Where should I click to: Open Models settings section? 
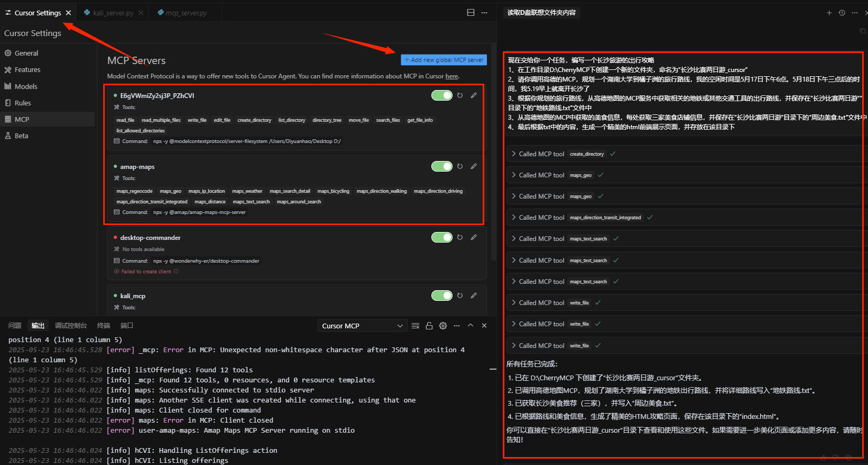pyautogui.click(x=48, y=86)
